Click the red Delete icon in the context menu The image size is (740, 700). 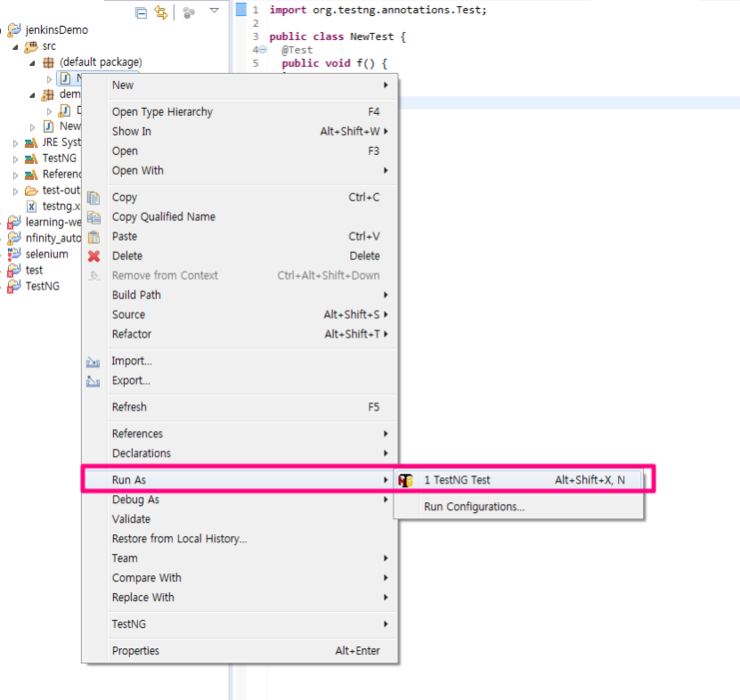coord(94,256)
